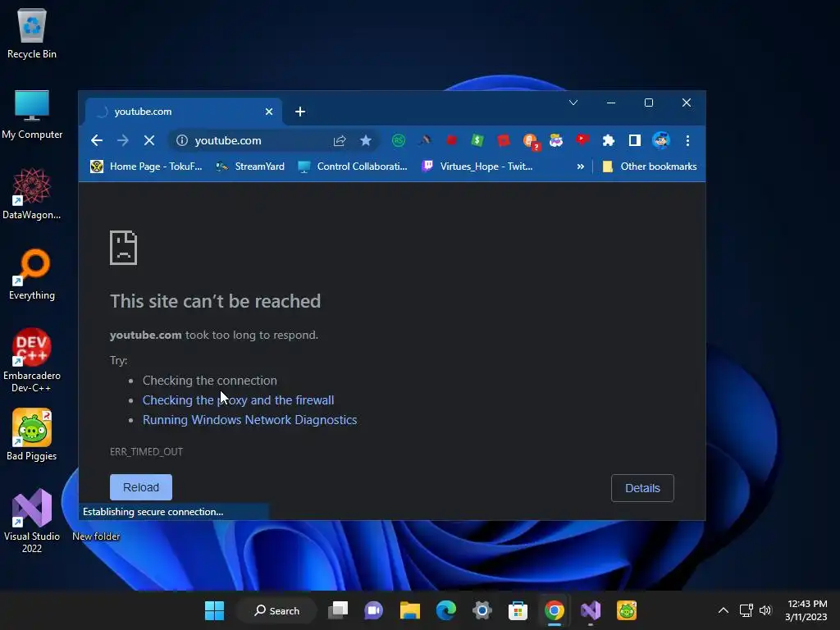Open network status in system tray

click(746, 610)
